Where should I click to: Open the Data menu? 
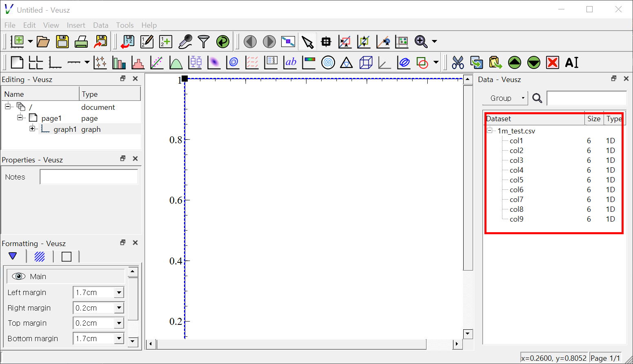click(101, 25)
